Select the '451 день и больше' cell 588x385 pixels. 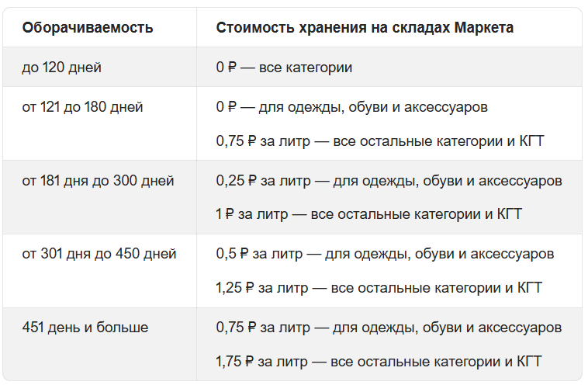[85, 328]
